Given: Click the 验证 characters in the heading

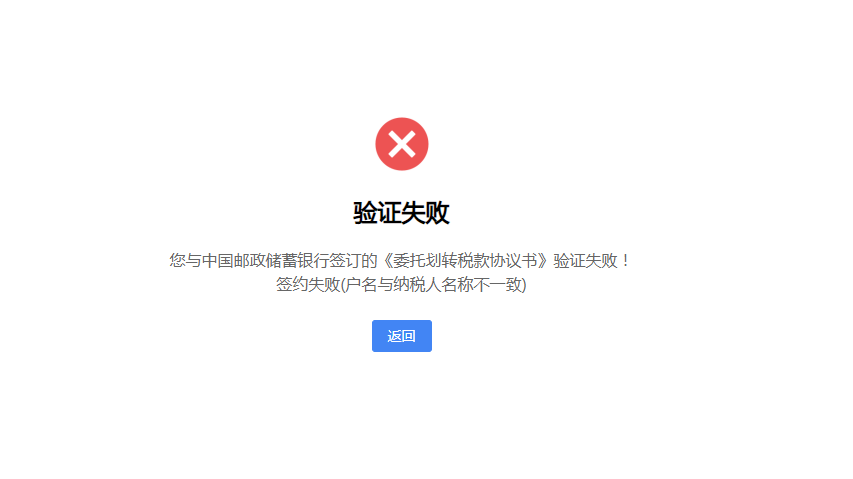Looking at the screenshot, I should click(x=378, y=213).
